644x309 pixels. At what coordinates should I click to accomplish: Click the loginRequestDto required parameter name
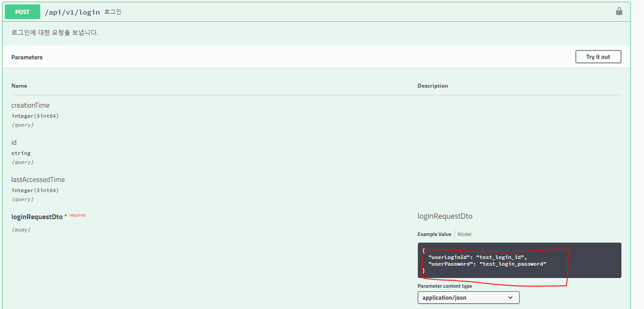[37, 217]
